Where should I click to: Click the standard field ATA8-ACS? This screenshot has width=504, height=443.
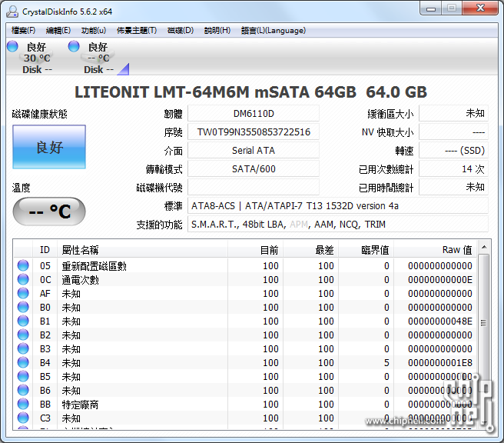(x=338, y=206)
